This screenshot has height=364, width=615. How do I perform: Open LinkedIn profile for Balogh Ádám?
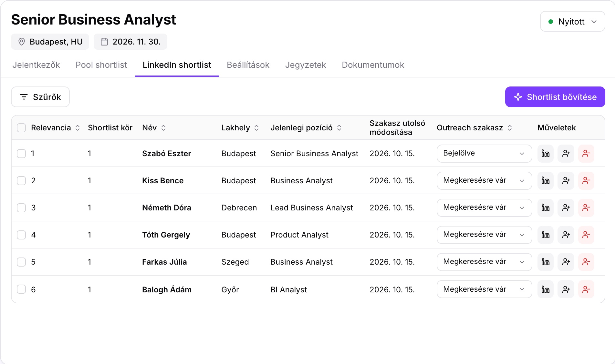(546, 289)
